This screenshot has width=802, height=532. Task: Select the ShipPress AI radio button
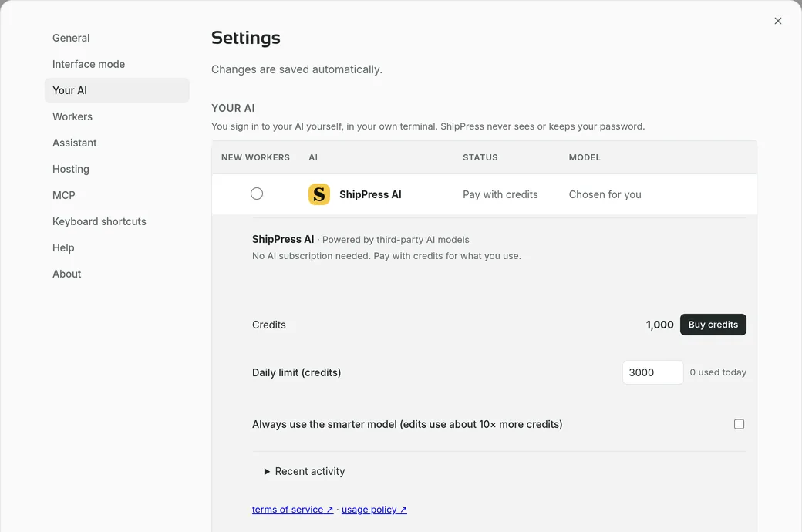(x=257, y=194)
